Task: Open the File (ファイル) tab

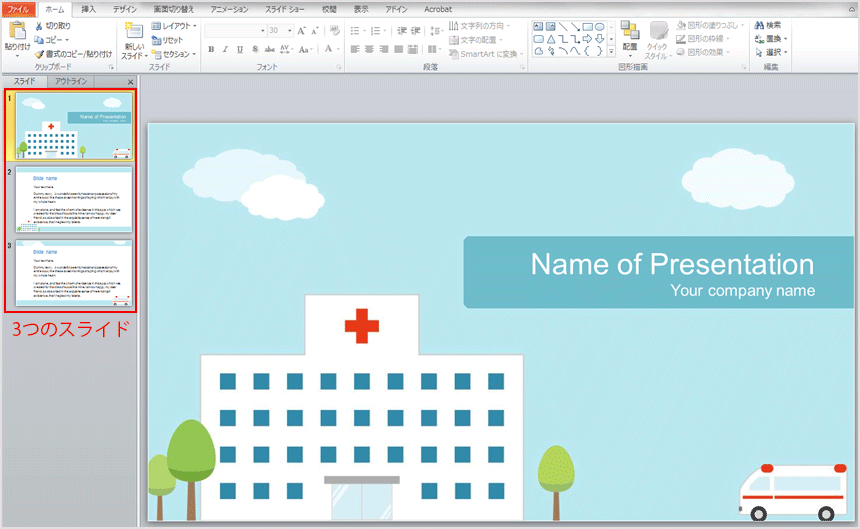Action: (18, 9)
